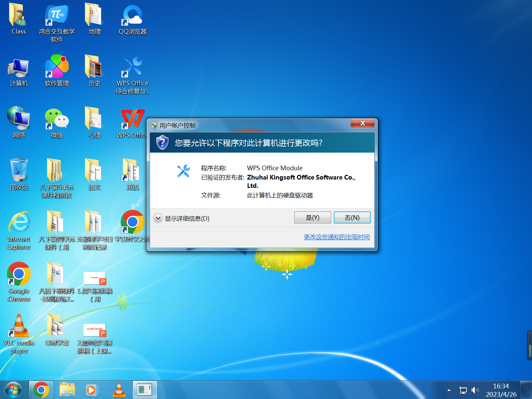
Task: Open Windows Explorer from the taskbar
Action: 67,390
